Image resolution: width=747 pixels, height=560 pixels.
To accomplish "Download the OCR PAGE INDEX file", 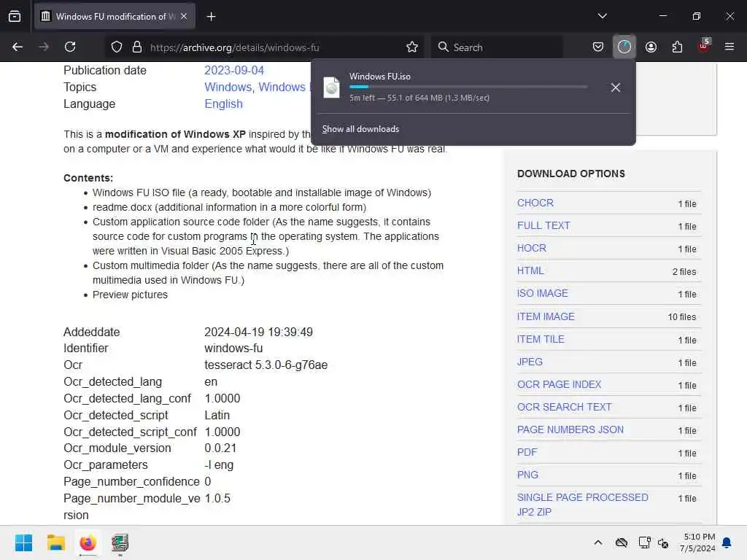I will [x=559, y=384].
